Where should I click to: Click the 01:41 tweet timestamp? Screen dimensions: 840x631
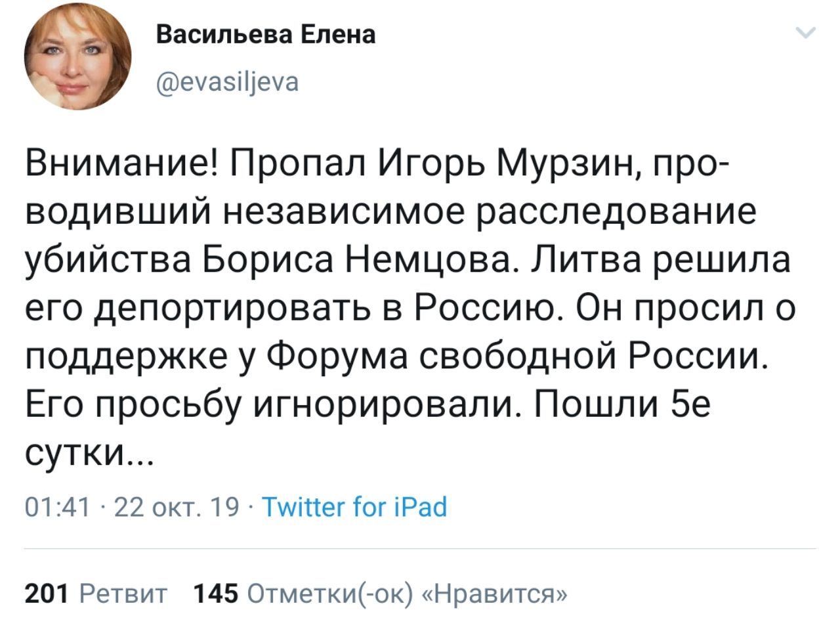(56, 507)
